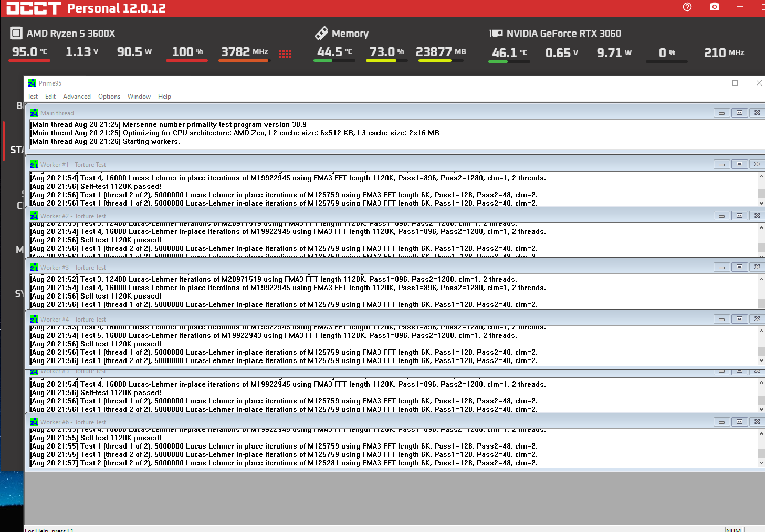
Task: Click Worker #1 scrollbar down arrow
Action: tap(761, 203)
